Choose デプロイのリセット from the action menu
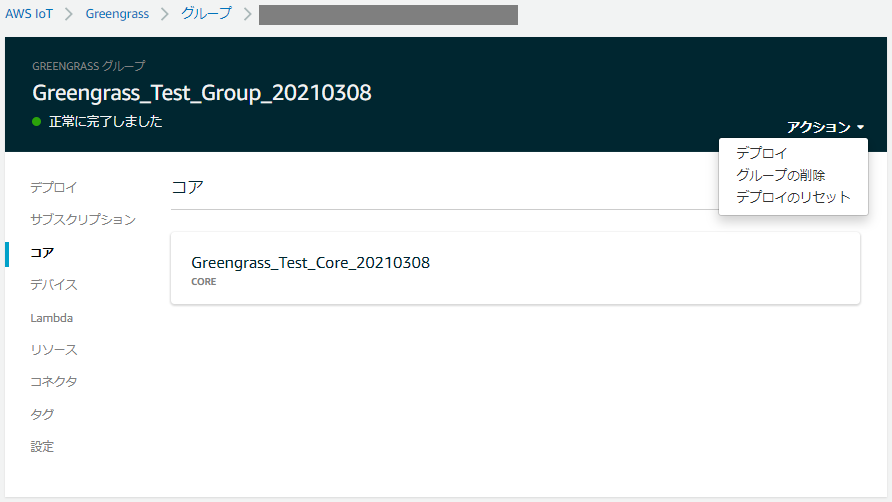The image size is (892, 502). tap(793, 197)
